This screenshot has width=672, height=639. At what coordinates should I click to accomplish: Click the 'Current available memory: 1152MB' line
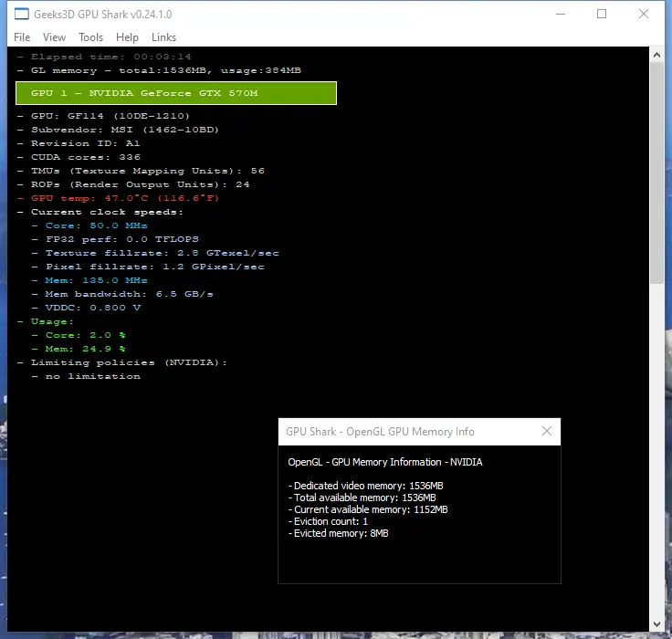click(368, 509)
